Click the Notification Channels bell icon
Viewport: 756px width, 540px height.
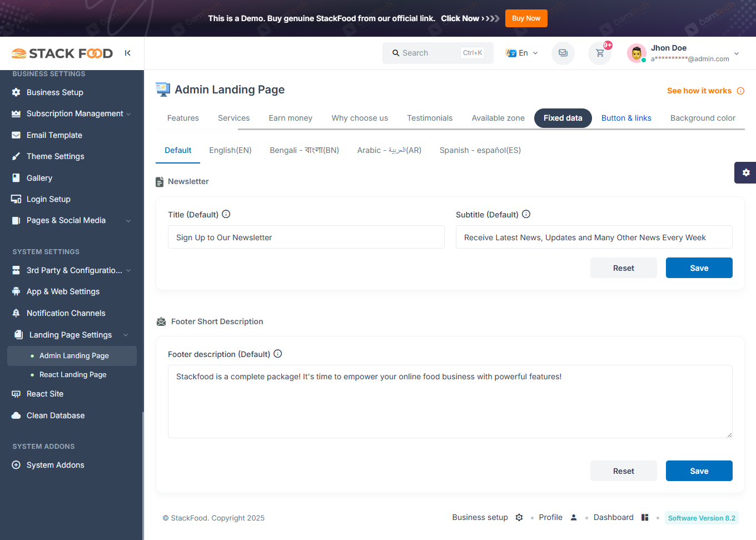[16, 313]
